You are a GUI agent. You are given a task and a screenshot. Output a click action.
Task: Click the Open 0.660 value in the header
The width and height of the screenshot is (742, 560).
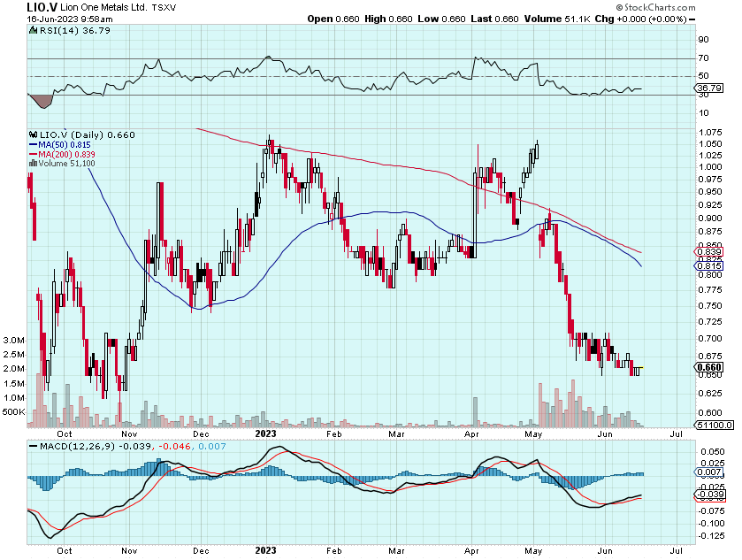(333, 19)
